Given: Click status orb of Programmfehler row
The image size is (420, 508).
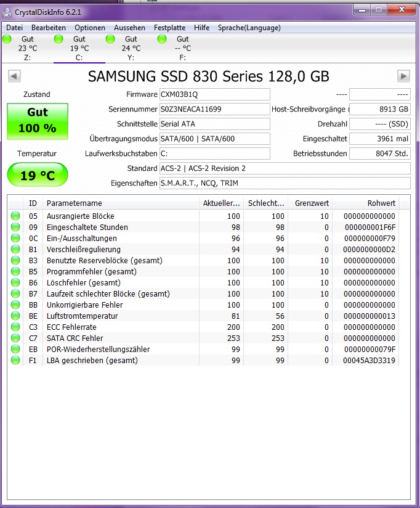Looking at the screenshot, I should (x=15, y=271).
